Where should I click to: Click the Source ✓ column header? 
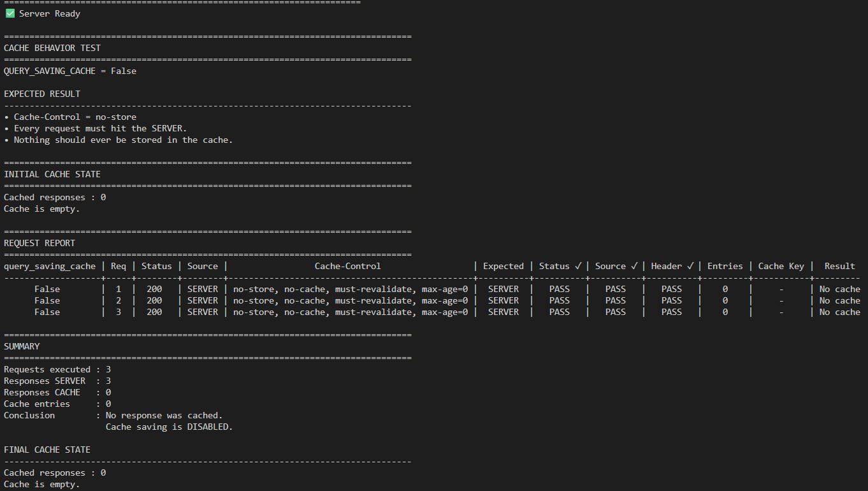click(x=616, y=266)
